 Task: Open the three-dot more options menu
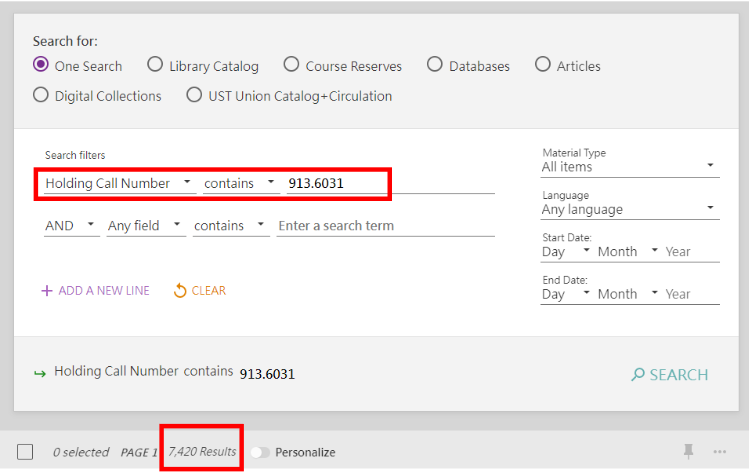pos(720,452)
